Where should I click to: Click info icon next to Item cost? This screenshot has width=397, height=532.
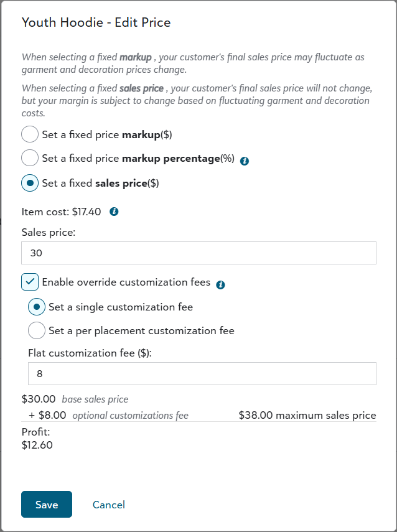point(114,212)
